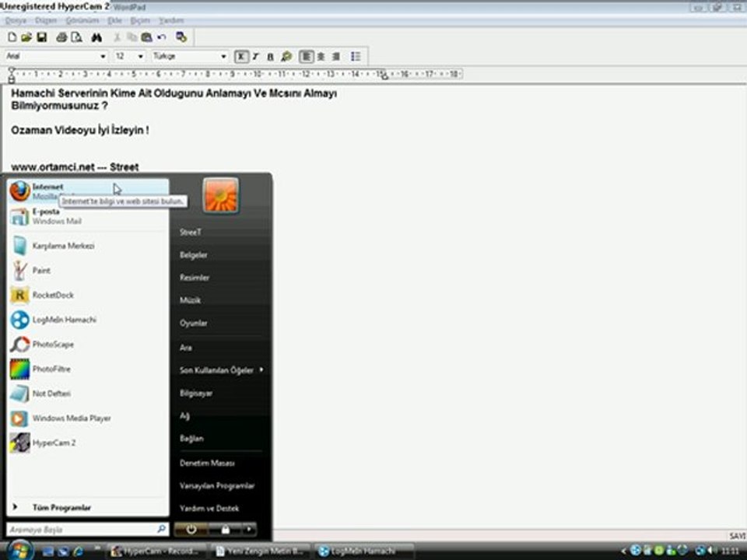
Task: Expand shutdown options arrow
Action: pyautogui.click(x=250, y=530)
